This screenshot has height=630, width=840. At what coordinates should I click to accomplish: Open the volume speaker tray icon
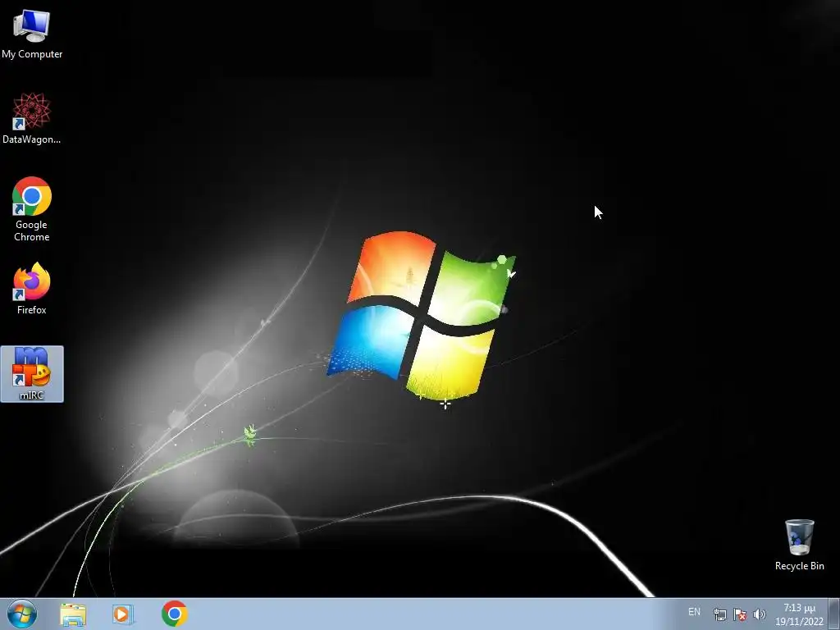point(759,614)
